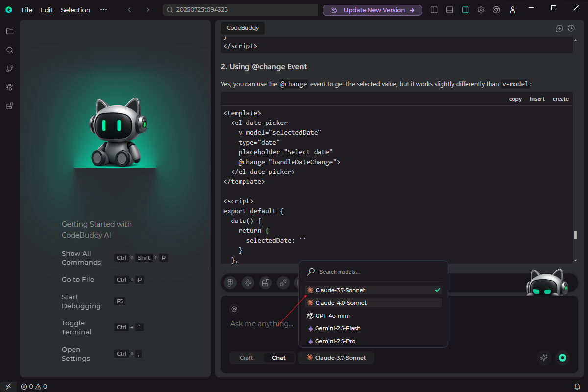The width and height of the screenshot is (588, 392).
Task: Click the Chrome browser icon in title bar
Action: (496, 10)
